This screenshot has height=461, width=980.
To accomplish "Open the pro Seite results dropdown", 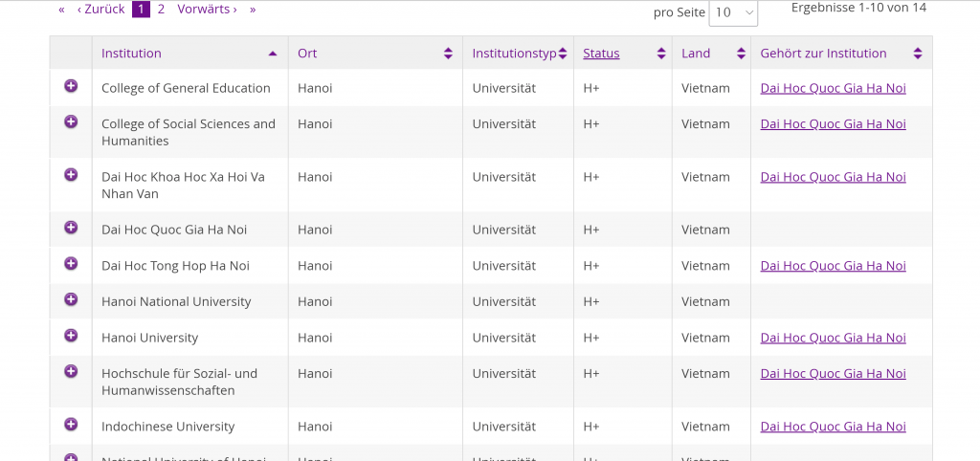I will (x=733, y=12).
